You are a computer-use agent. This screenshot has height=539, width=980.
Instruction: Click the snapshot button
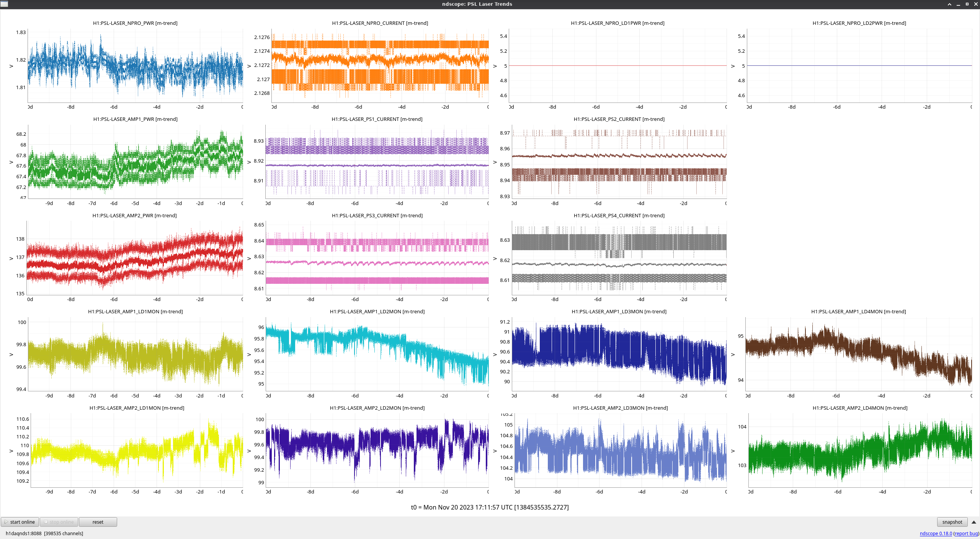[x=952, y=522]
